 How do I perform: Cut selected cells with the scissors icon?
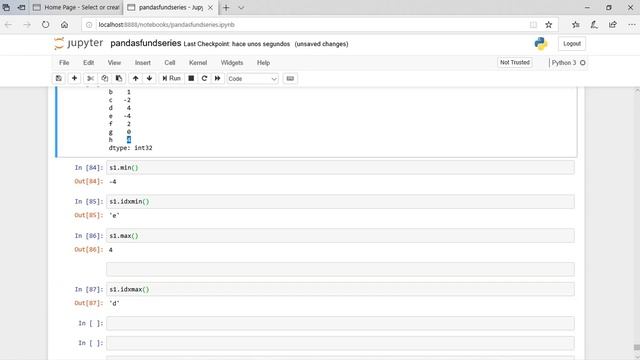point(90,78)
